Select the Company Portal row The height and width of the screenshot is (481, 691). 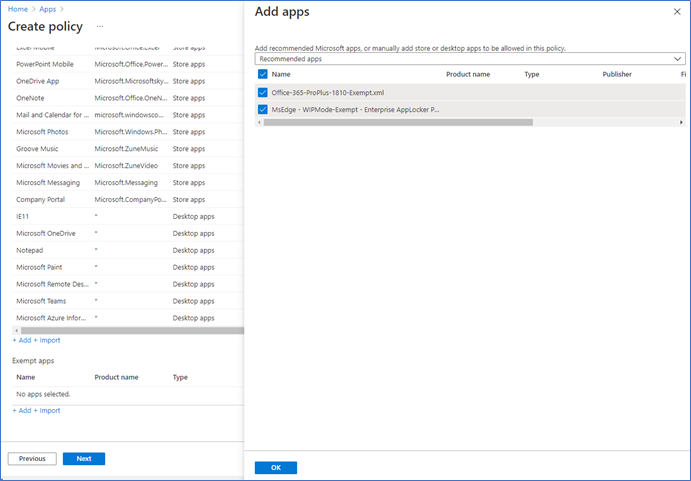(128, 199)
